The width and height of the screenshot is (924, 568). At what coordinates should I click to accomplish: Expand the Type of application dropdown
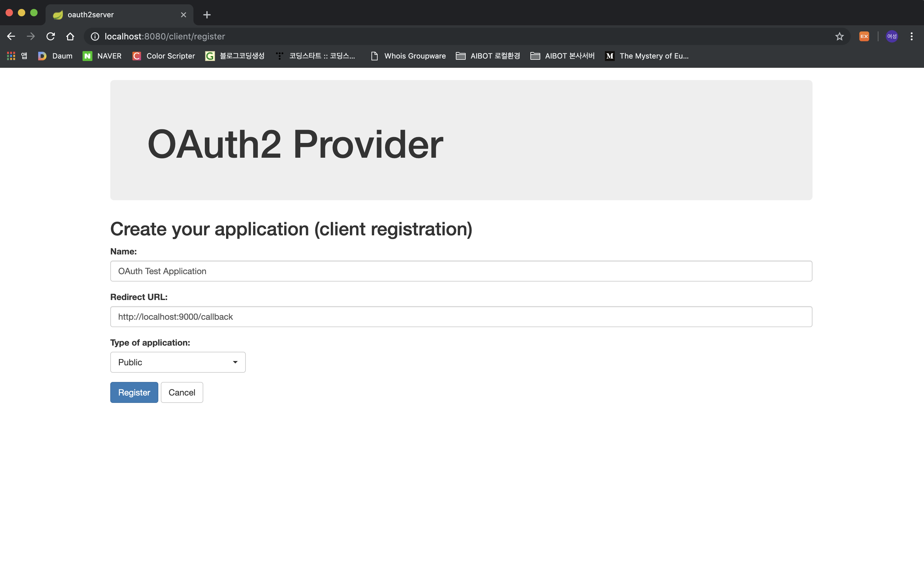tap(178, 362)
